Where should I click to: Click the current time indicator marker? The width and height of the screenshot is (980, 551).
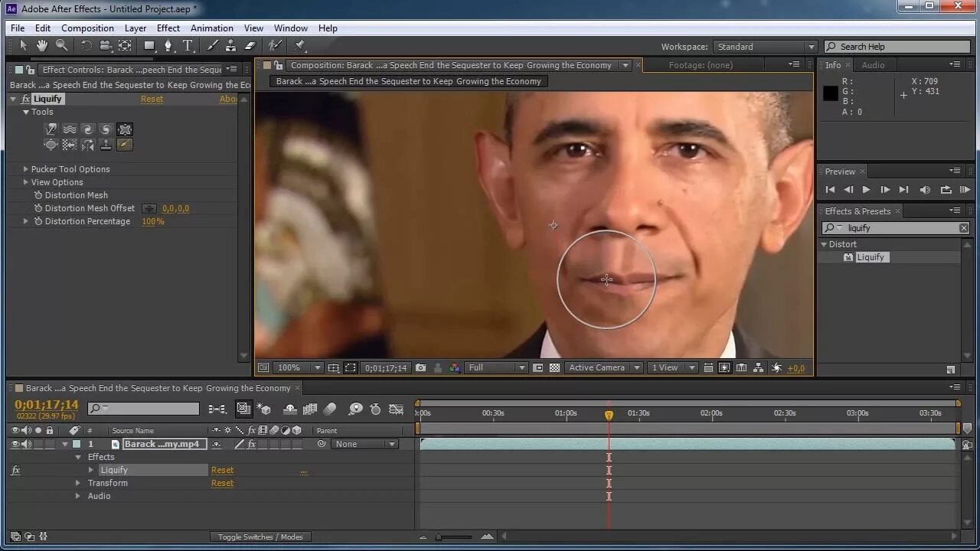click(609, 415)
